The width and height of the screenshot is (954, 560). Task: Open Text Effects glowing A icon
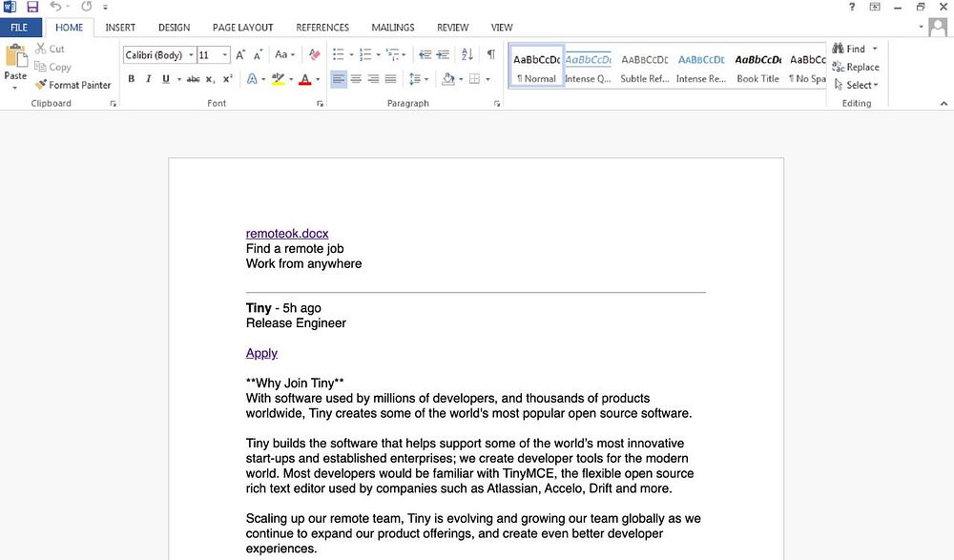coord(252,79)
